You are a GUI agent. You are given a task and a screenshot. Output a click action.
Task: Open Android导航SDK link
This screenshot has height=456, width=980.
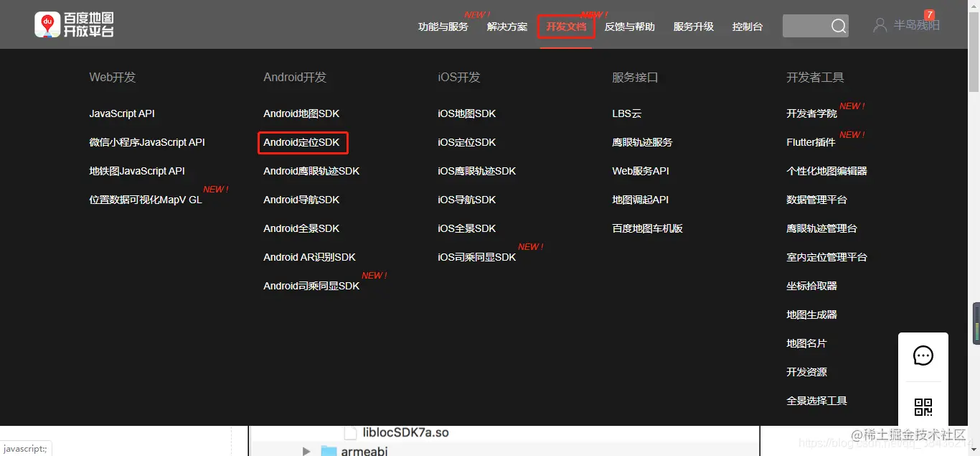[301, 200]
